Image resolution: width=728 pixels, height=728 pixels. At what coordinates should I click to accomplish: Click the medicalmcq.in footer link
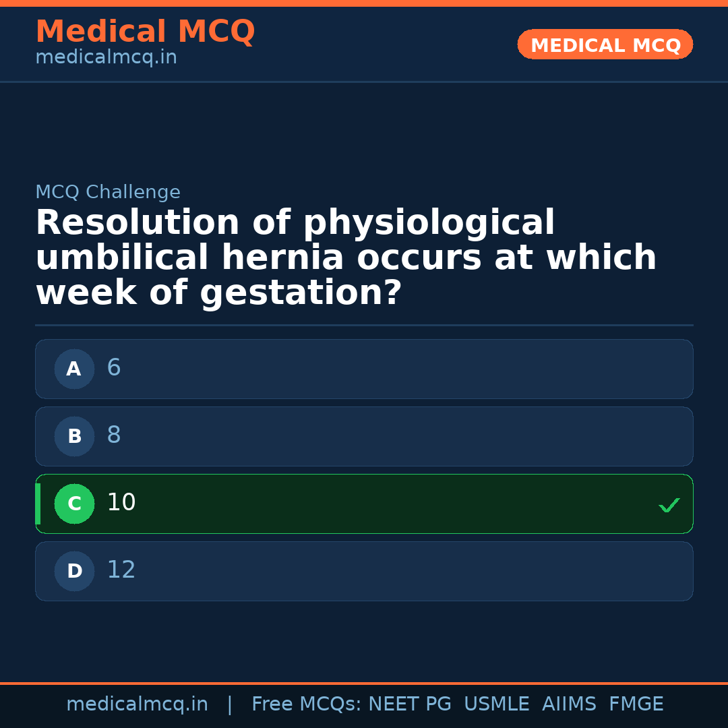coord(137,704)
